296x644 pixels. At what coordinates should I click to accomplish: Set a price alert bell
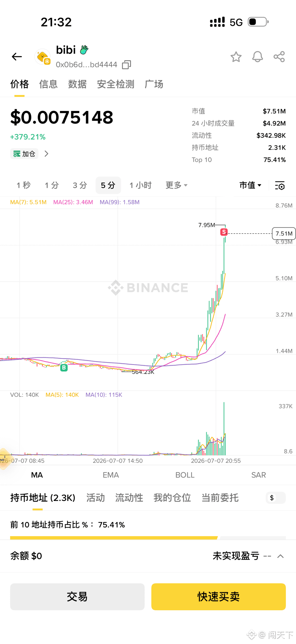coord(257,57)
